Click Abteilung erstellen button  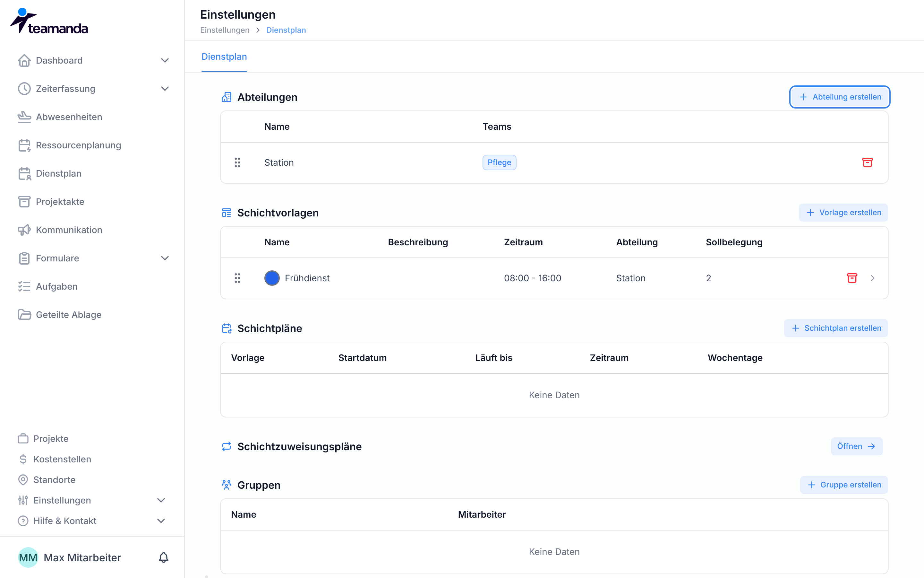840,97
